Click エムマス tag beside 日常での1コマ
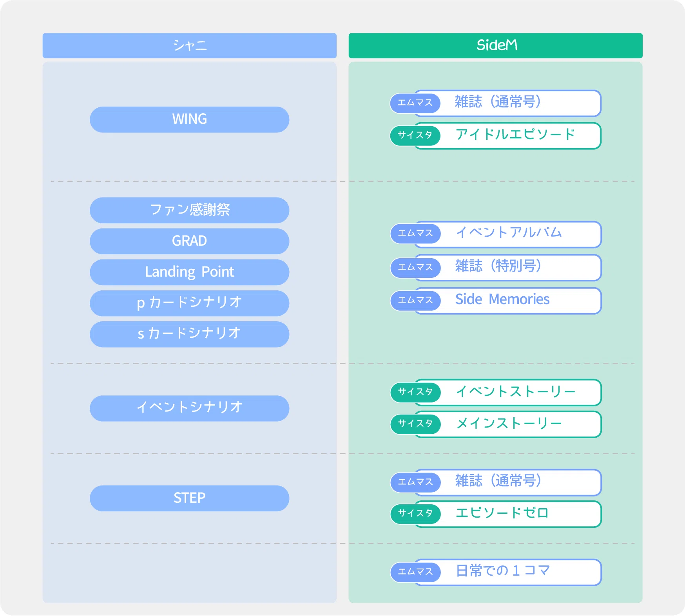Screen dimensions: 685x616 point(415,572)
